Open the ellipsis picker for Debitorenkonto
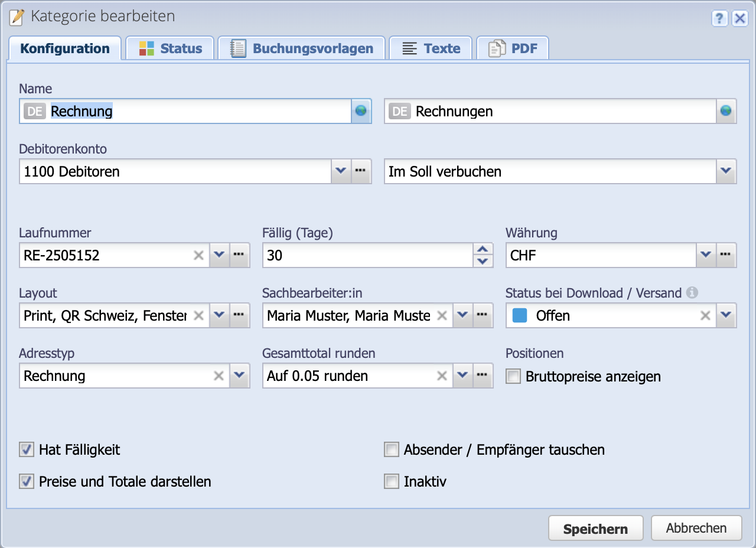The height and width of the screenshot is (548, 756). tap(361, 171)
